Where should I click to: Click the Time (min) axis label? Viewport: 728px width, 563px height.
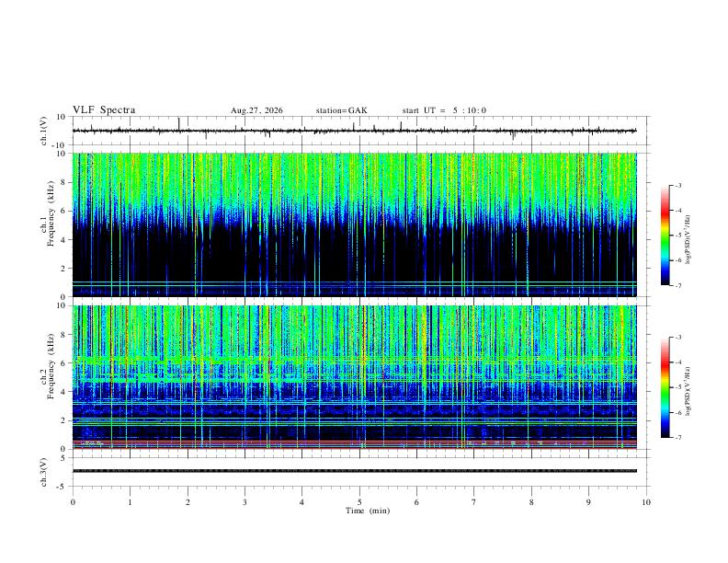(368, 511)
